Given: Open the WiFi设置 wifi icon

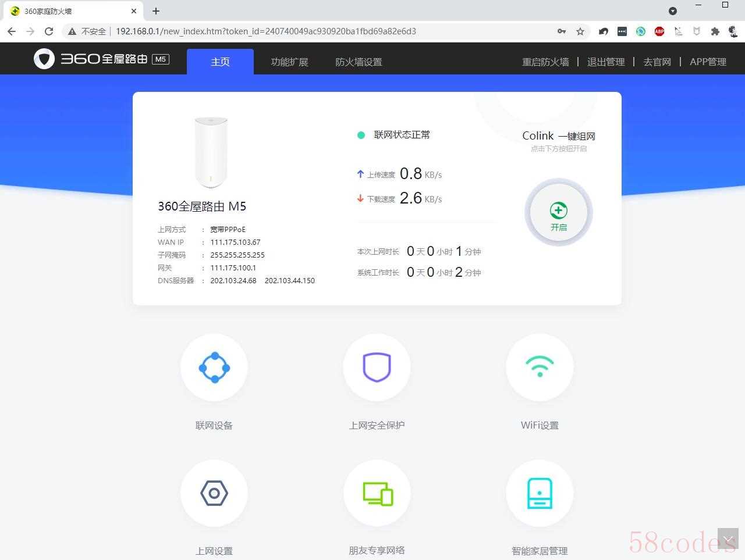Looking at the screenshot, I should 540,368.
